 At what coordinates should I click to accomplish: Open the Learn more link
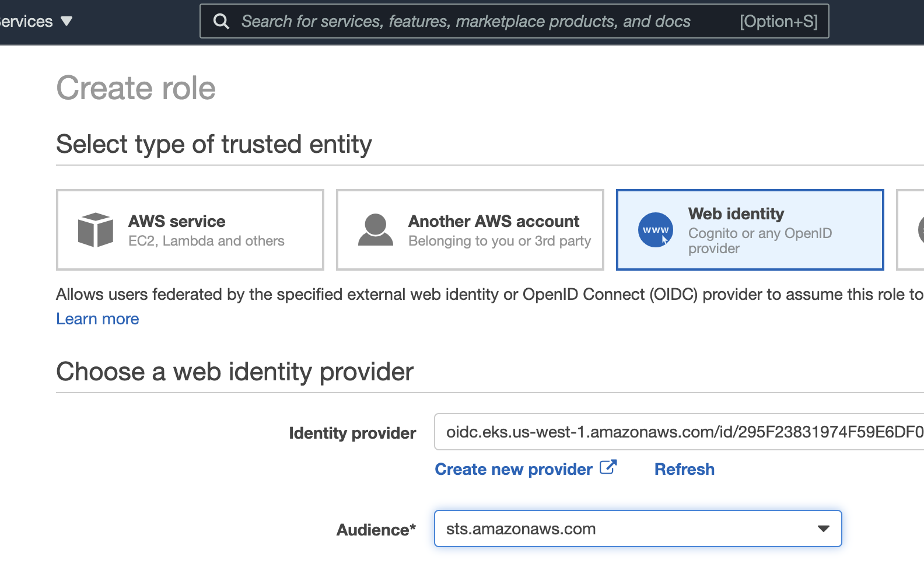coord(97,319)
